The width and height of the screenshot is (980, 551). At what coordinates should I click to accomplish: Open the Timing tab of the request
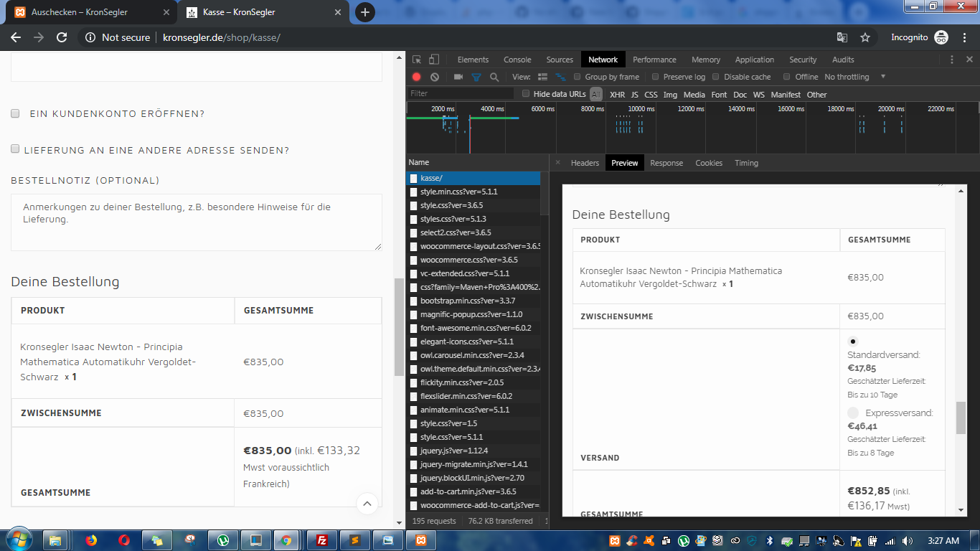tap(746, 163)
